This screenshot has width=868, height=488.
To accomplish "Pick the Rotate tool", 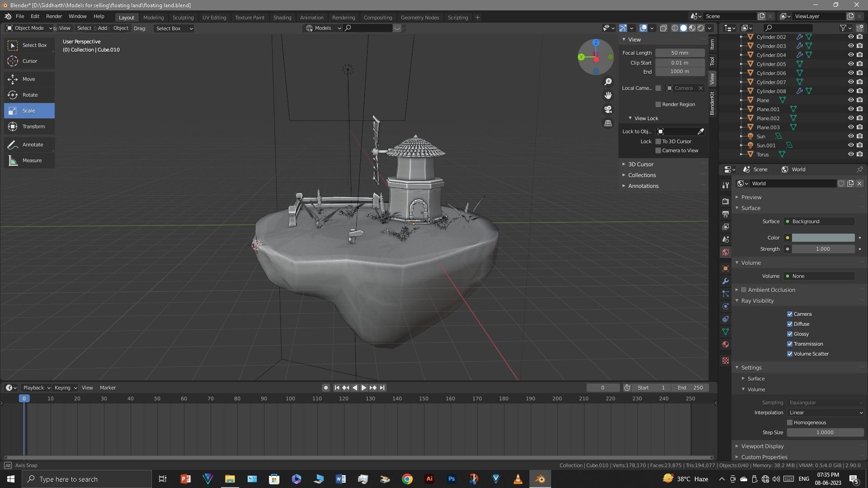I will point(29,95).
